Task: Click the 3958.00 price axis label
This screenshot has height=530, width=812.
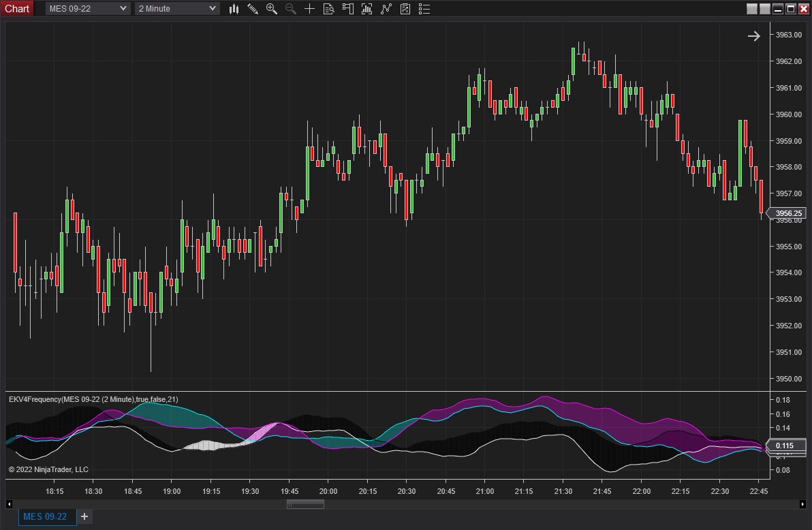Action: [x=789, y=168]
